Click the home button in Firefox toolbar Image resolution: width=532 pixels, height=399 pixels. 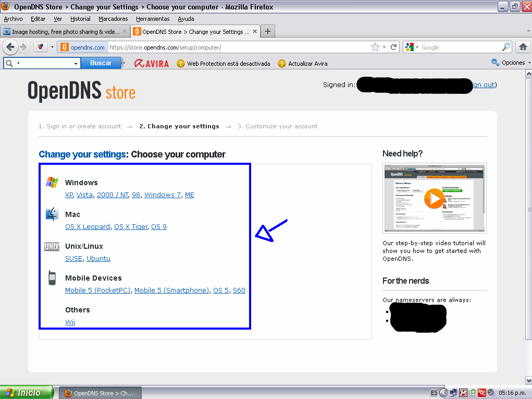click(523, 47)
